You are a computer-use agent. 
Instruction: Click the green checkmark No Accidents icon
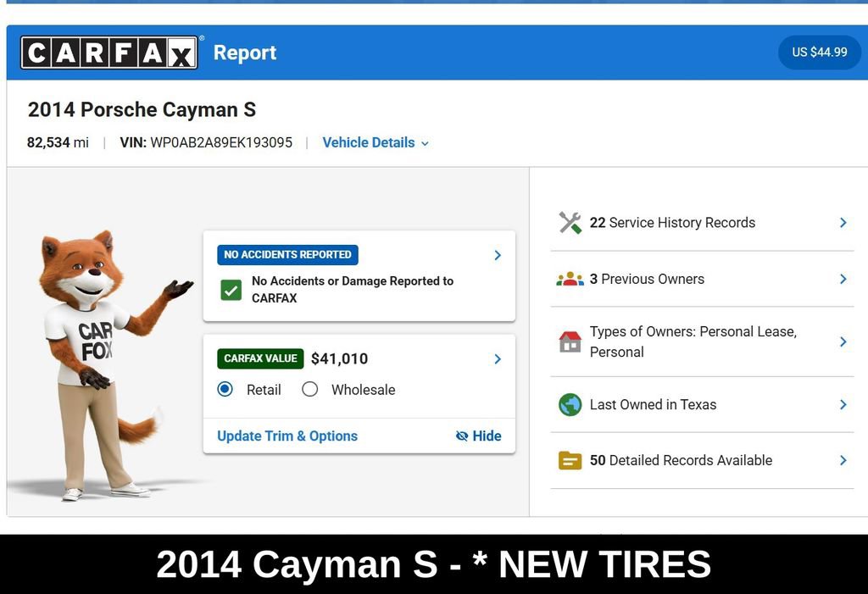pos(231,290)
